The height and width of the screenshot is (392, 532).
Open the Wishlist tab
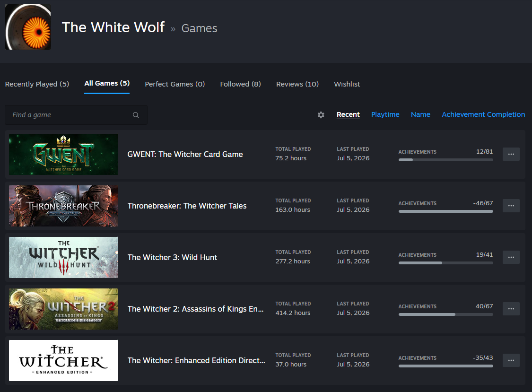[x=347, y=84]
